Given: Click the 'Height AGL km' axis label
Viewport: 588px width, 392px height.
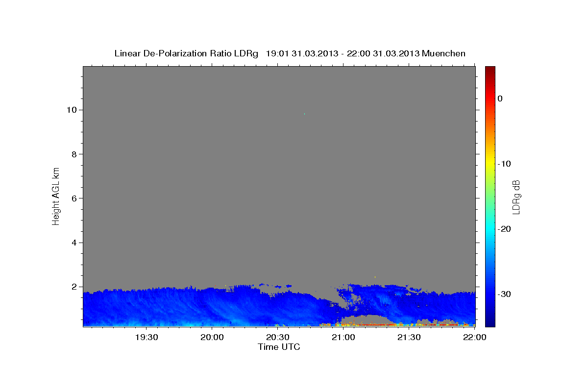Looking at the screenshot, I should pos(56,196).
